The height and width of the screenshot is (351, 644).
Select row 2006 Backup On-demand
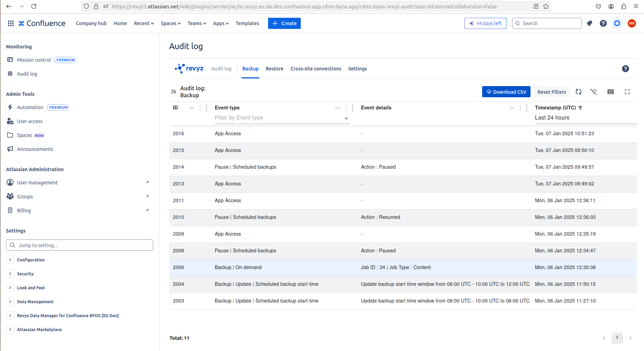[x=403, y=268]
